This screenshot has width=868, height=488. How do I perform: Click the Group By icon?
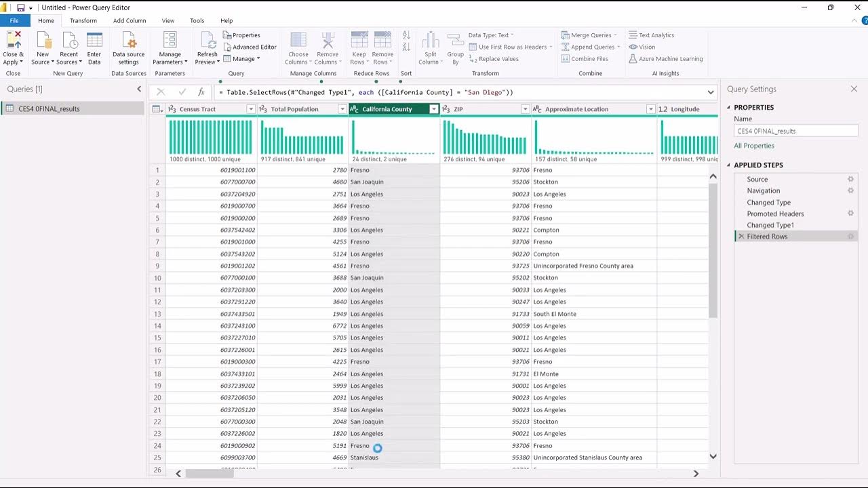(456, 40)
